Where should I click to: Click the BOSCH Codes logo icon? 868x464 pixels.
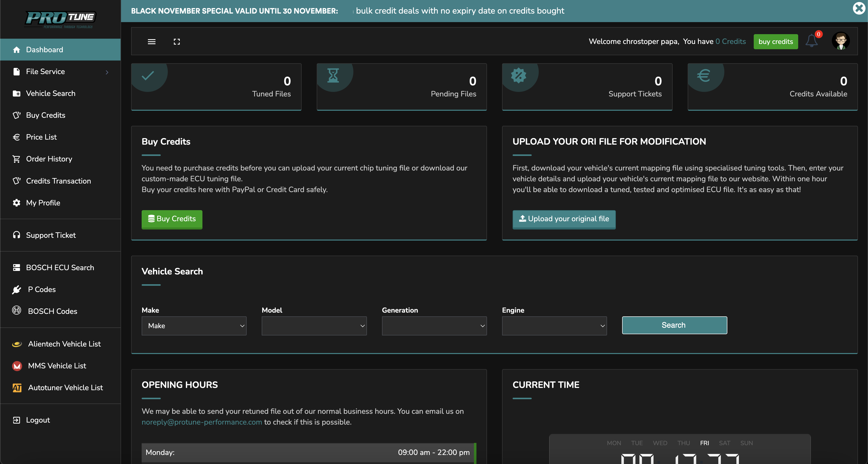point(17,310)
